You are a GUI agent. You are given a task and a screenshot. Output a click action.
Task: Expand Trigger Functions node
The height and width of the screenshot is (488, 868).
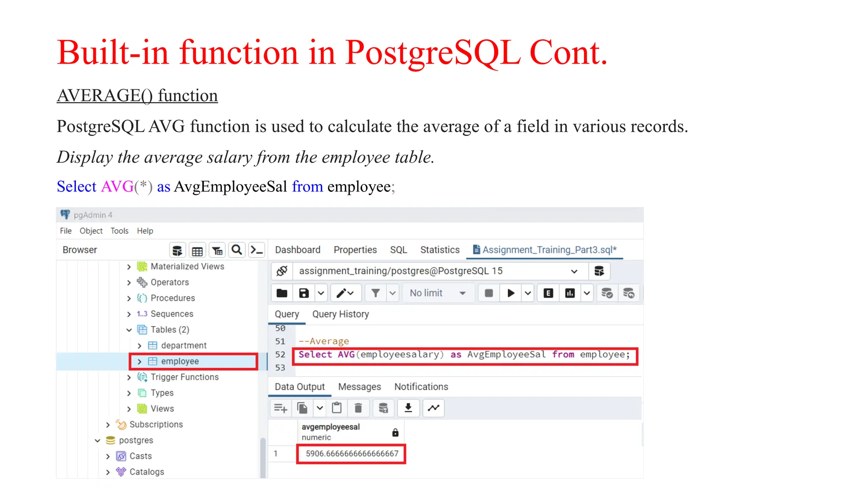click(x=129, y=377)
